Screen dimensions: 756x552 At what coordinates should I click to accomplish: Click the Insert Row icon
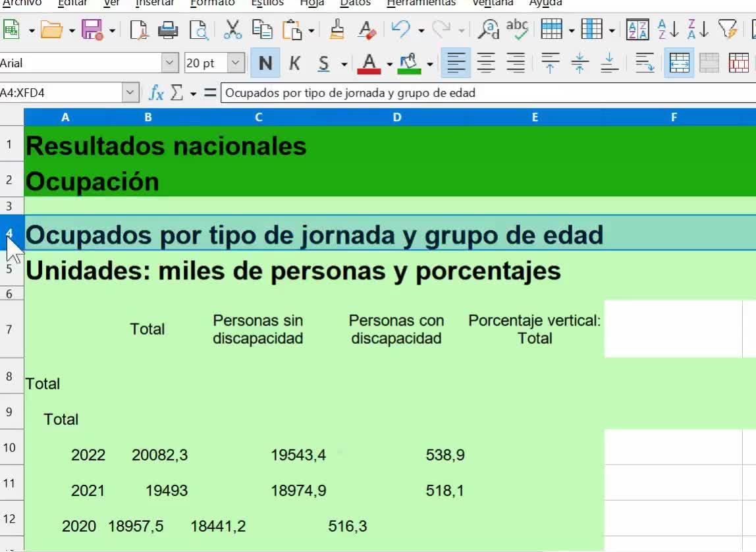point(552,30)
